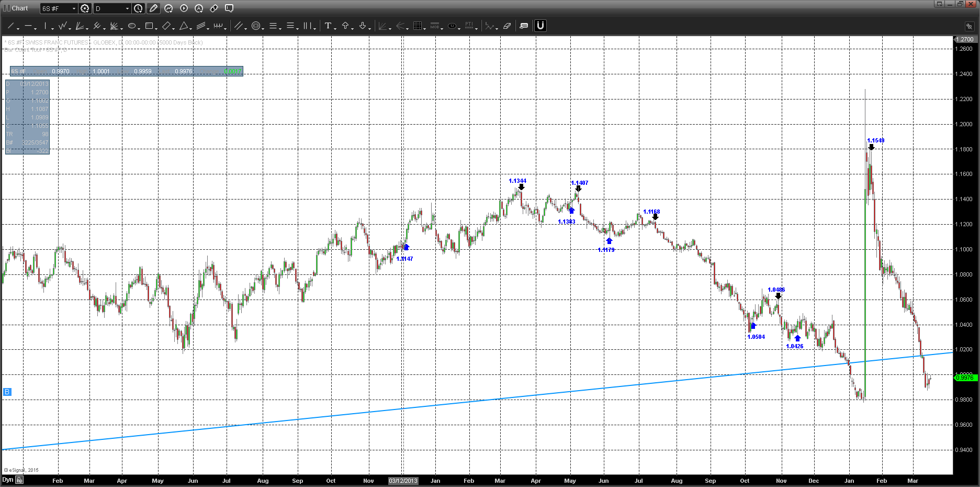Image resolution: width=980 pixels, height=487 pixels.
Task: Toggle the magnet snap mode
Action: click(x=540, y=26)
